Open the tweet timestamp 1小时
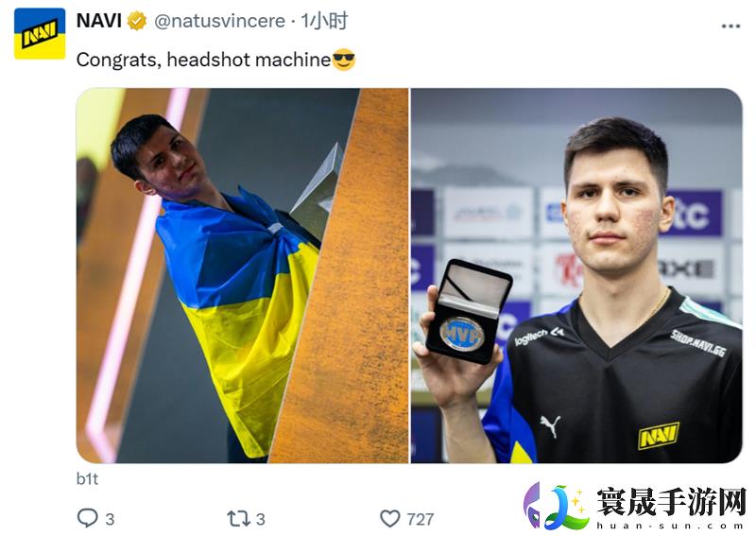 click(x=324, y=21)
